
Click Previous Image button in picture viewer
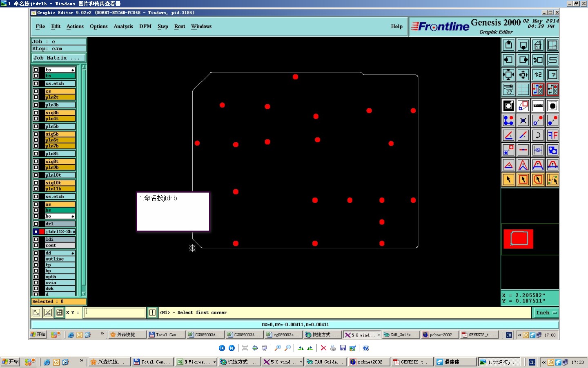222,348
